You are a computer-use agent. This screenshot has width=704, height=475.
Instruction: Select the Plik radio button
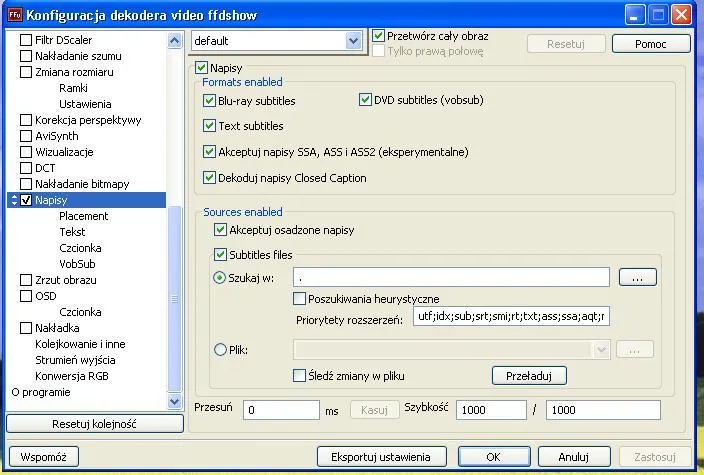tap(220, 350)
